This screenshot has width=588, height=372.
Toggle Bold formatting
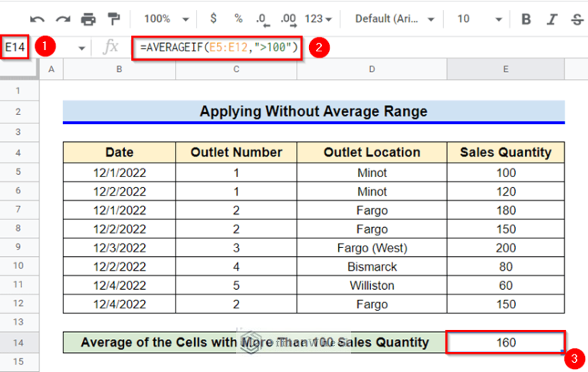pos(526,18)
